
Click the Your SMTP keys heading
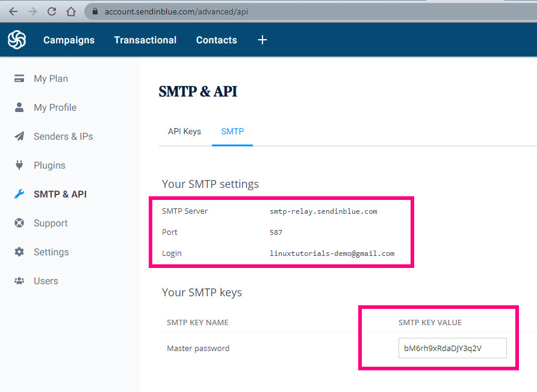click(202, 293)
